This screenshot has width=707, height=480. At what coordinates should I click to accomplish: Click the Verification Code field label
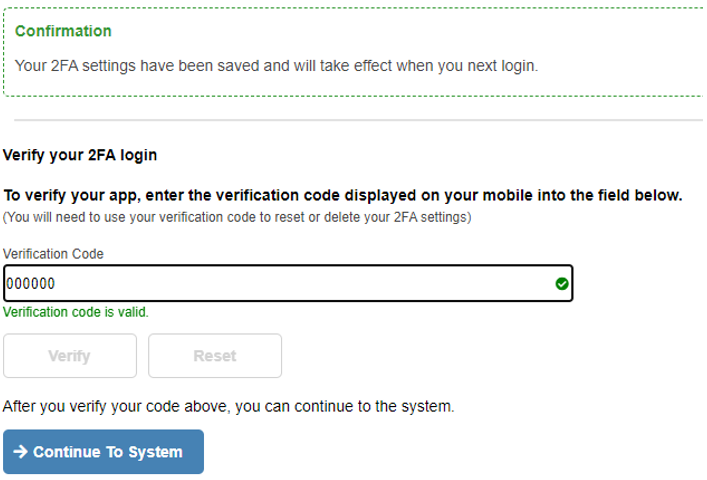pos(53,254)
